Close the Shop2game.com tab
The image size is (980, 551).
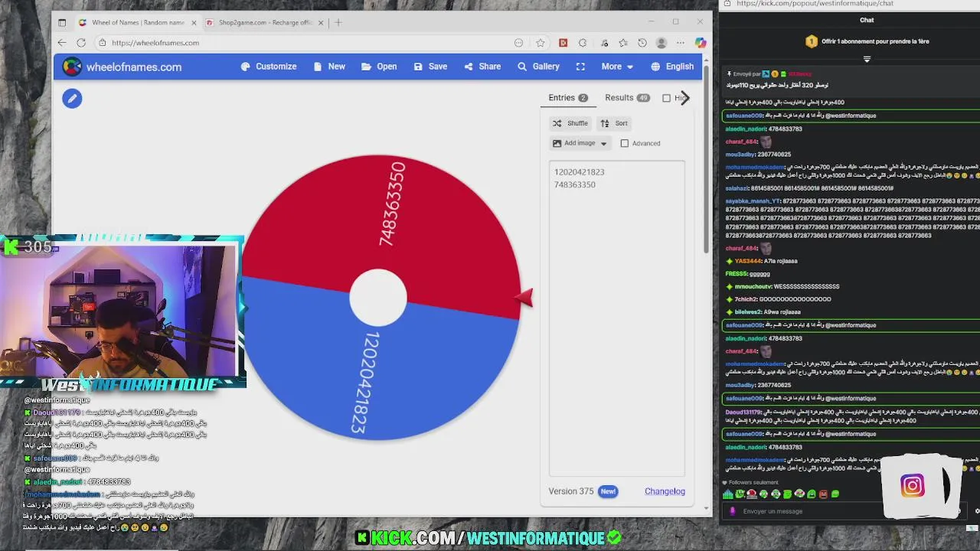click(321, 22)
